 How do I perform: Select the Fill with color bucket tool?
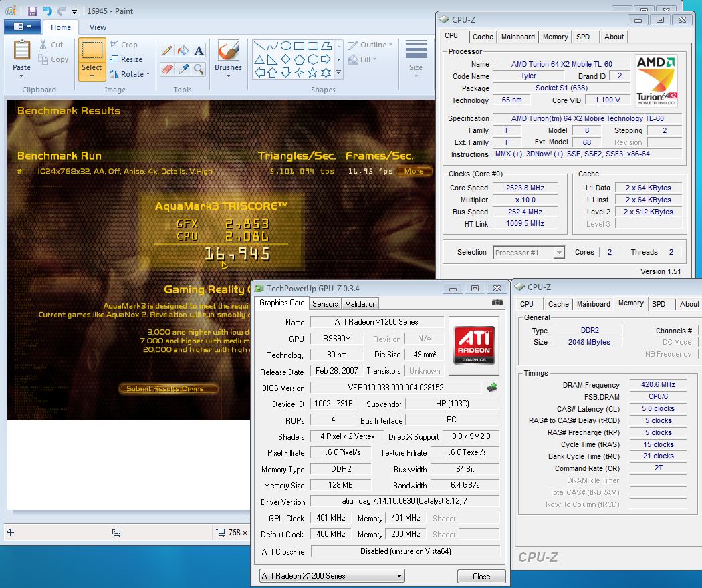(x=183, y=50)
